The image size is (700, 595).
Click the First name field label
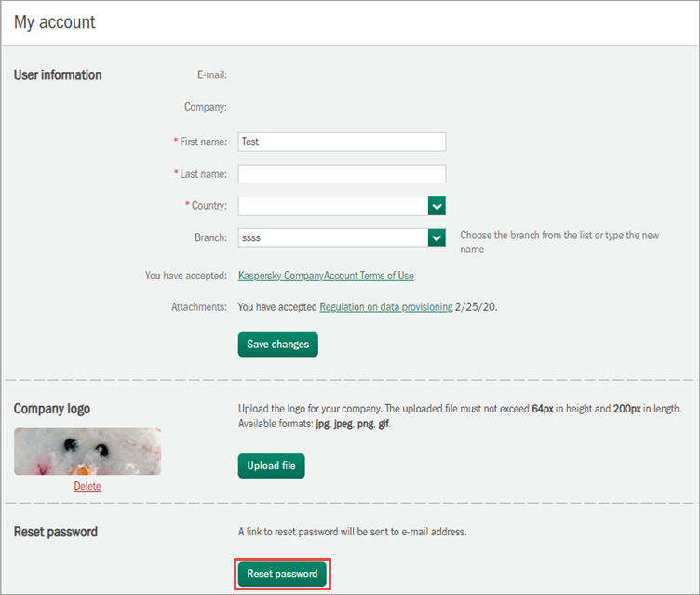pos(203,142)
